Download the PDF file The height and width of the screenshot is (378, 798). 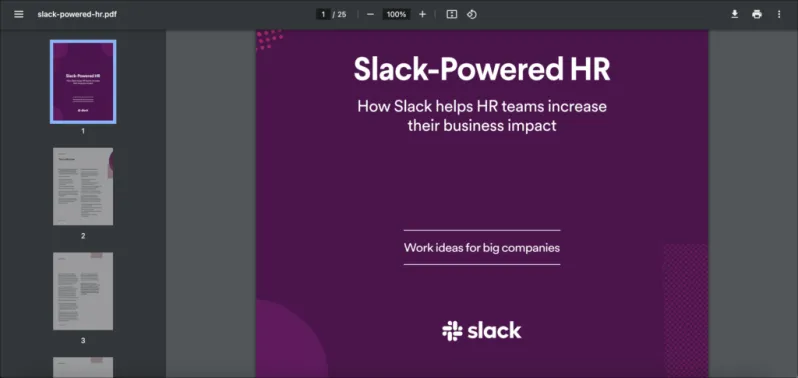pos(734,14)
